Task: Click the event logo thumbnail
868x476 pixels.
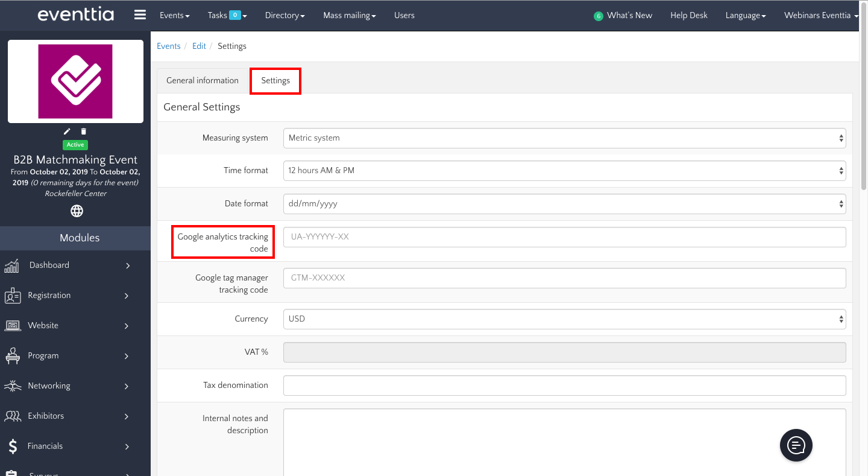Action: pos(75,81)
